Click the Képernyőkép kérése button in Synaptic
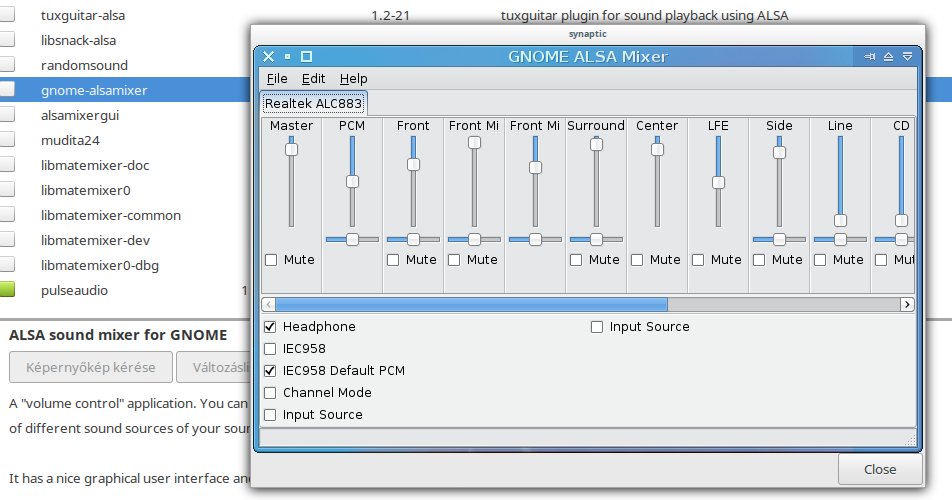 coord(91,367)
